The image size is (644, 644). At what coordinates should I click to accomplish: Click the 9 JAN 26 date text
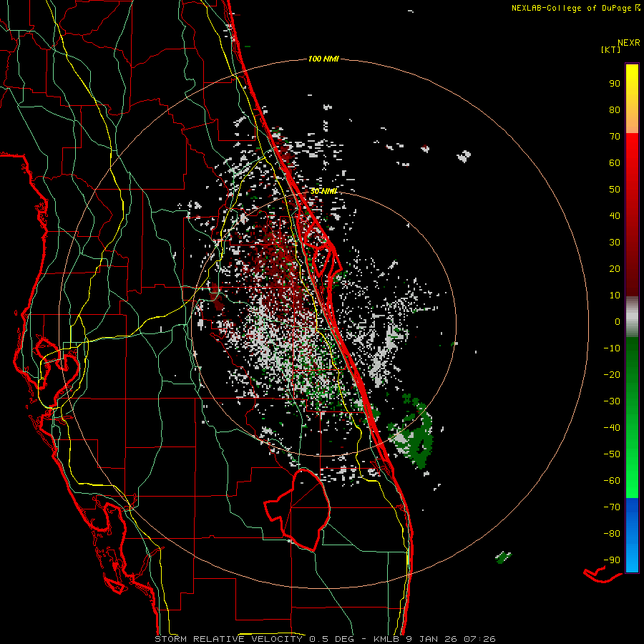pyautogui.click(x=431, y=639)
